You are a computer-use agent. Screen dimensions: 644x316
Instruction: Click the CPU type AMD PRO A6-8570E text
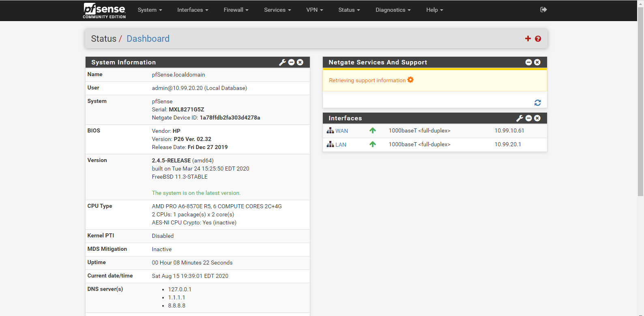[217, 207]
